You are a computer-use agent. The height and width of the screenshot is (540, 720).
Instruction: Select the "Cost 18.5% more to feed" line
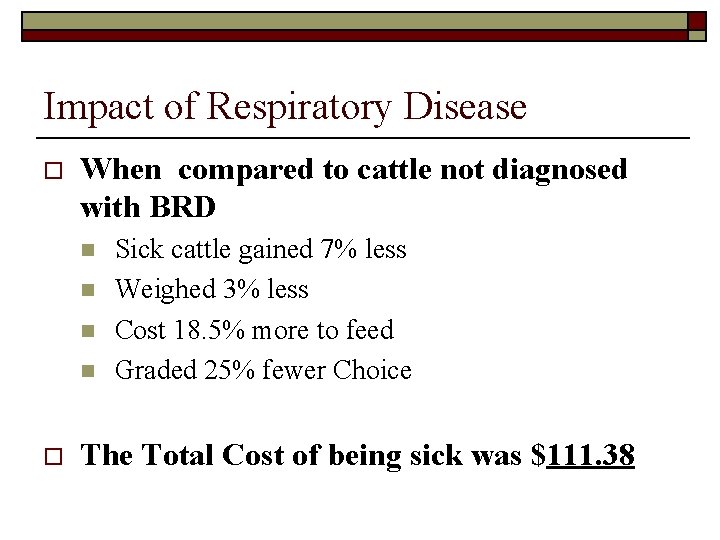pyautogui.click(x=254, y=330)
